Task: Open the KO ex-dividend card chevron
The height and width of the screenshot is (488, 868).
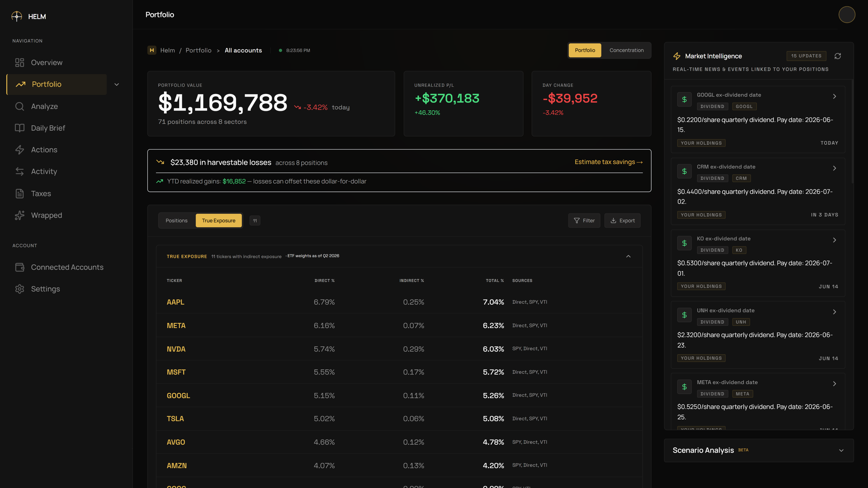Action: coord(835,240)
